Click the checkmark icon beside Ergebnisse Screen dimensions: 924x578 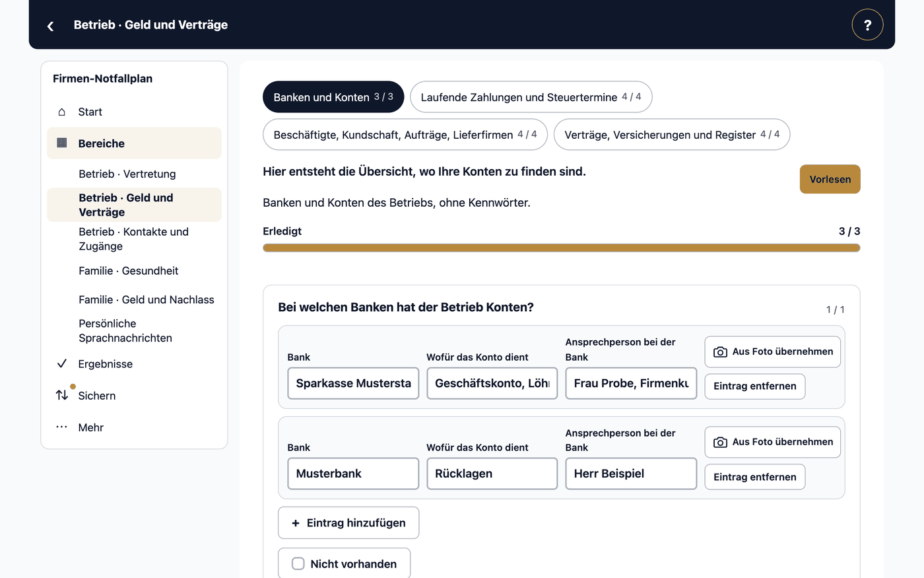click(x=62, y=363)
